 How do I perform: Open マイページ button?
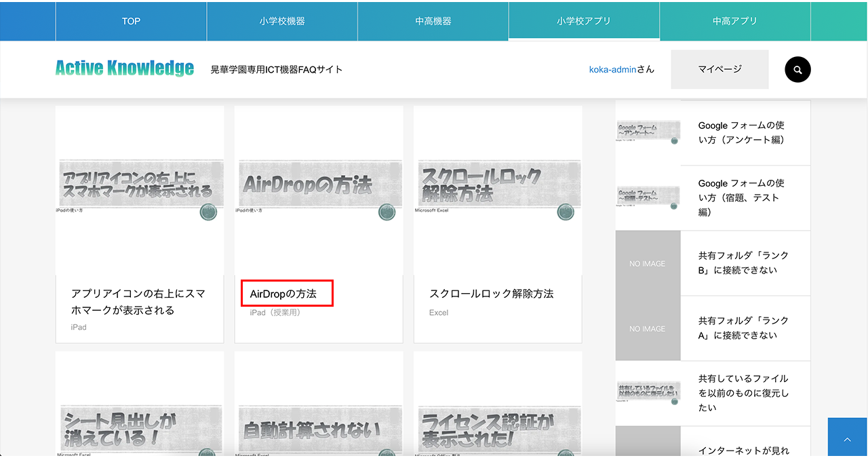(x=719, y=69)
